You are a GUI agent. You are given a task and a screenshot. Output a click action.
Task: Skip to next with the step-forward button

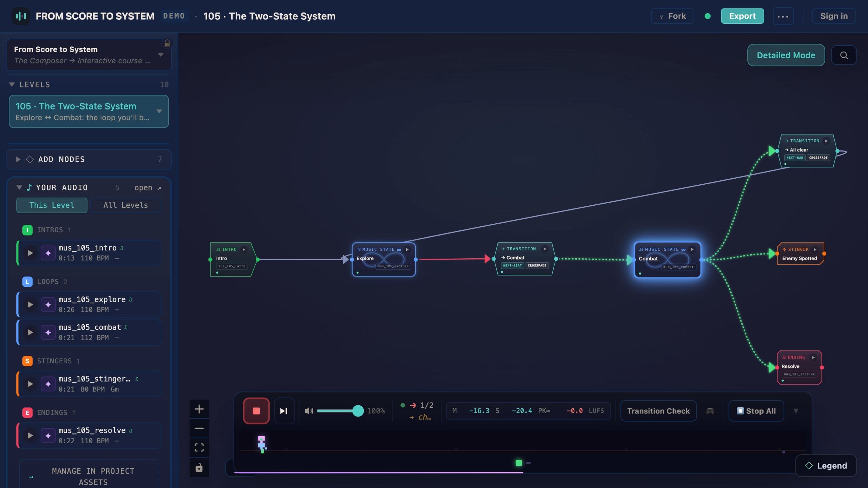284,411
